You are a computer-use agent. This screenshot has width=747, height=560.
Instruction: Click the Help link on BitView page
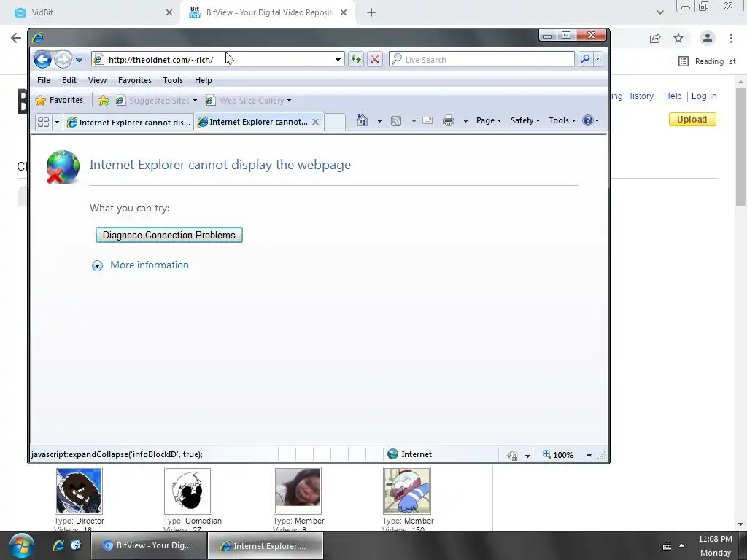[x=672, y=96]
